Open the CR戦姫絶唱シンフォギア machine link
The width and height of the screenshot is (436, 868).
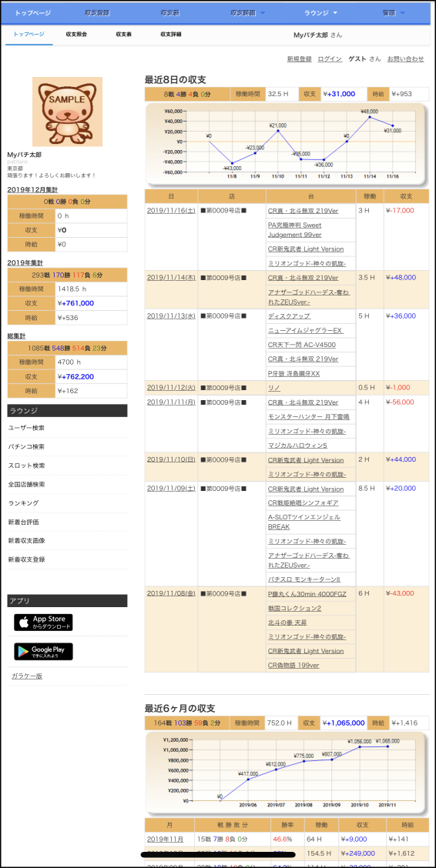pos(303,503)
